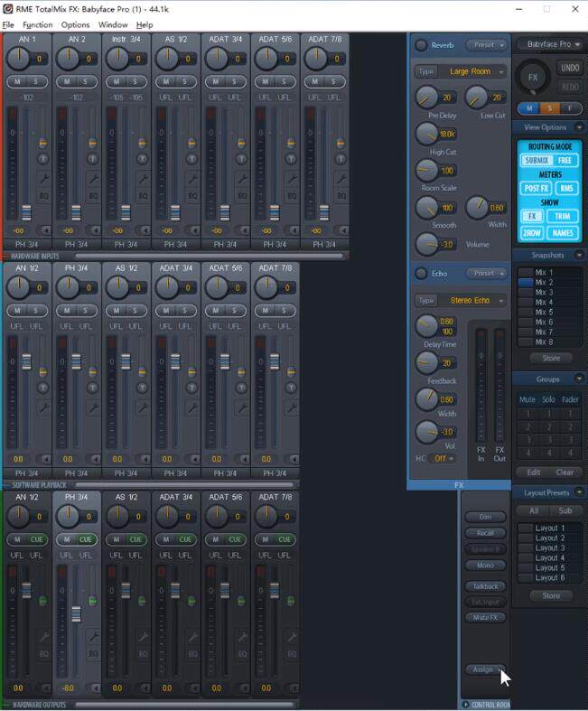
Task: Click the PH 3/4 hardware output fader
Action: 76,614
